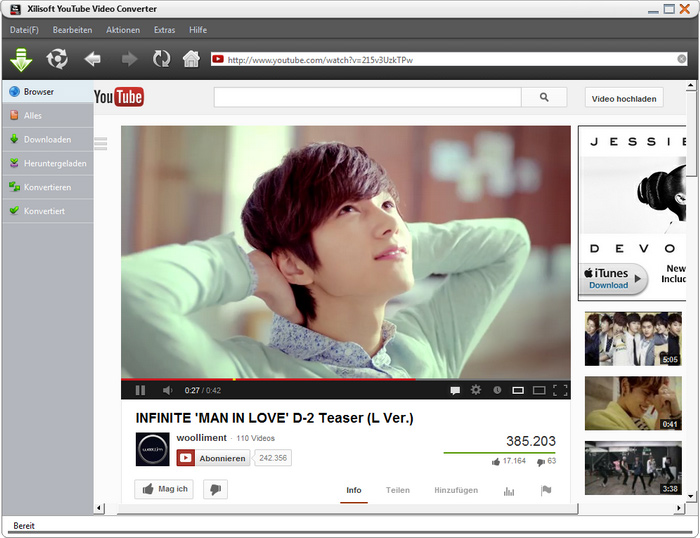Screen dimensions: 700x538
Task: Open the Bearbeiten menu
Action: (x=72, y=30)
